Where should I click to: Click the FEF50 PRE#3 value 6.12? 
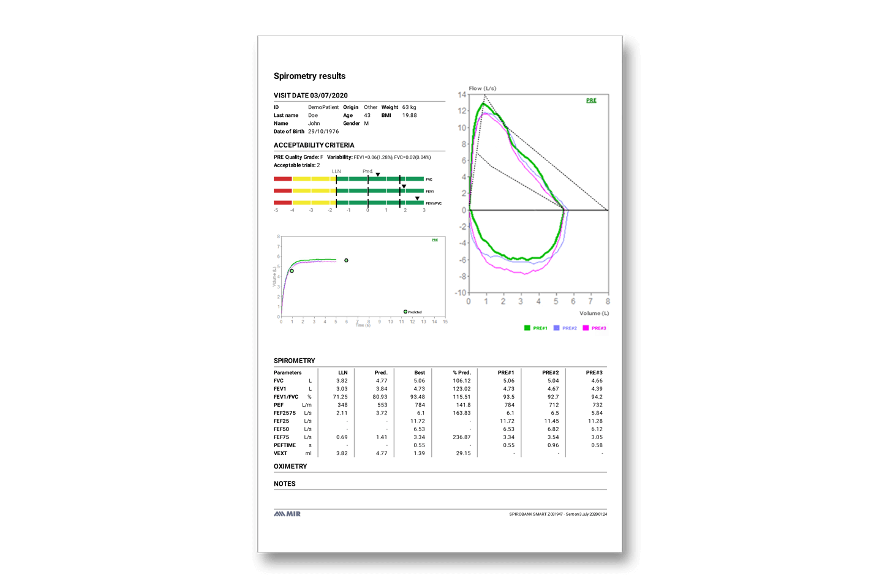597,429
